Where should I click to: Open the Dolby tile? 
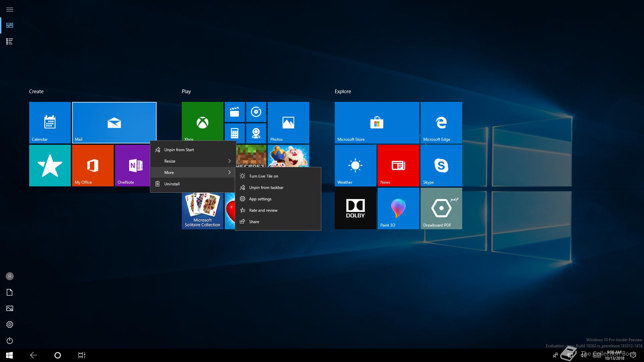pyautogui.click(x=355, y=208)
